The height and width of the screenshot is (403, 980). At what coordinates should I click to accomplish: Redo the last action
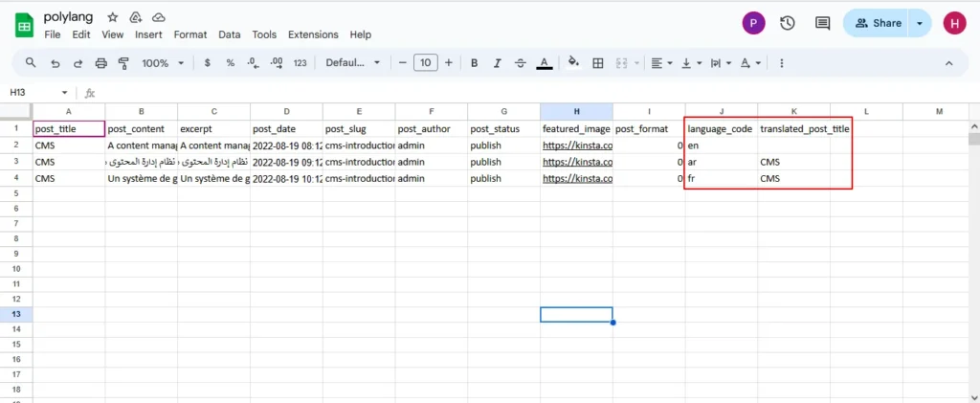point(78,63)
